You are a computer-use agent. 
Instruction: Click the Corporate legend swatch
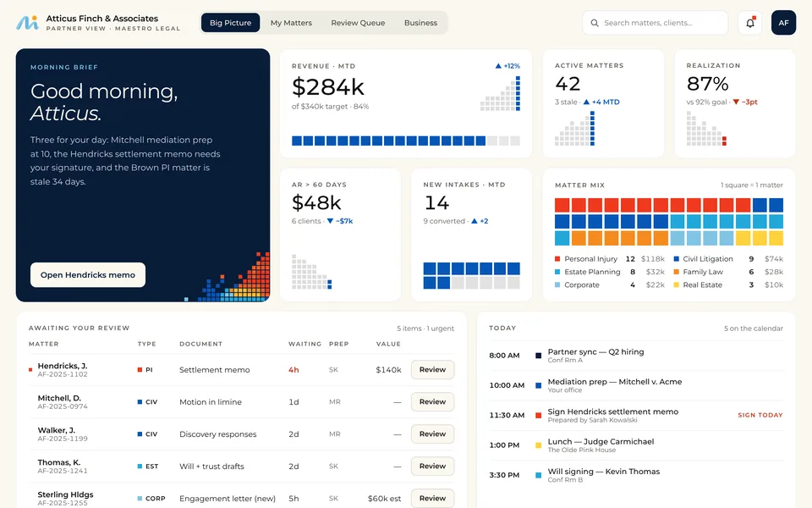[x=557, y=284]
